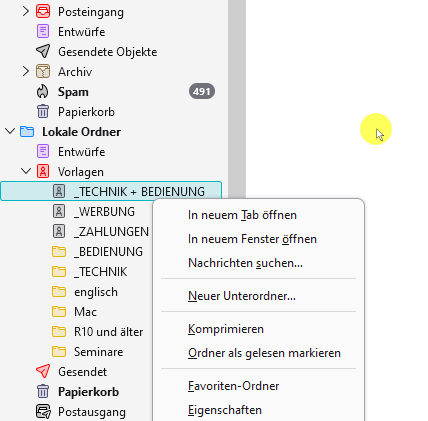Choose Komprimieren in the context menu
This screenshot has width=428, height=421.
226,329
